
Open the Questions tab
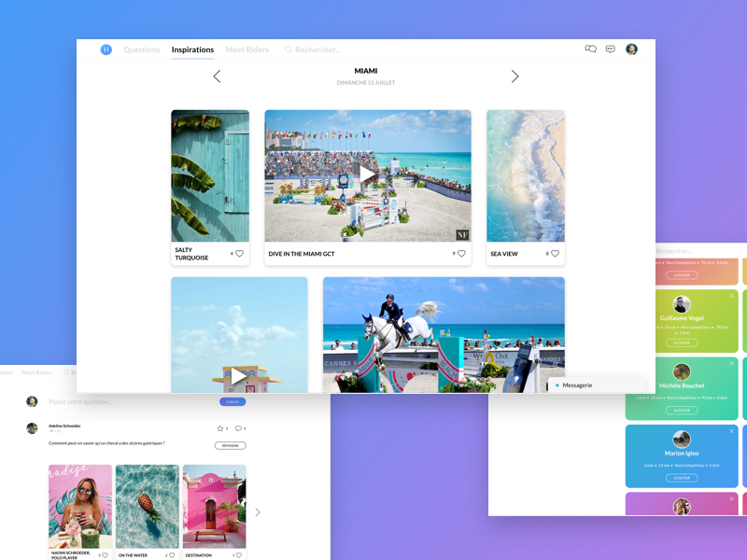tap(142, 49)
